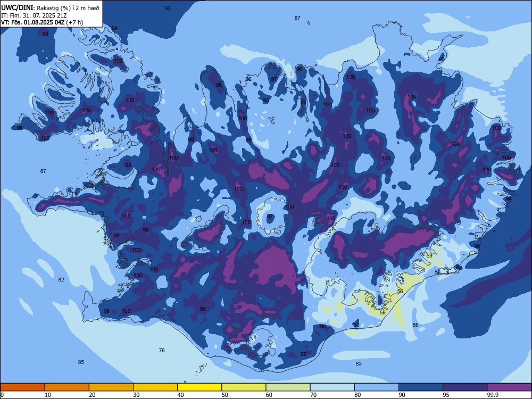Click the 92 humidity value on map
The image size is (532, 399).
point(248,79)
